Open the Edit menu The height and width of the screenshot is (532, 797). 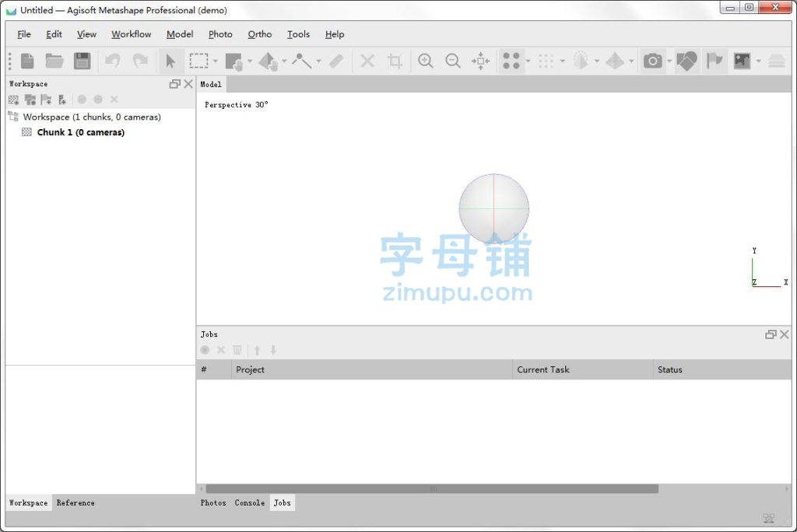point(54,34)
